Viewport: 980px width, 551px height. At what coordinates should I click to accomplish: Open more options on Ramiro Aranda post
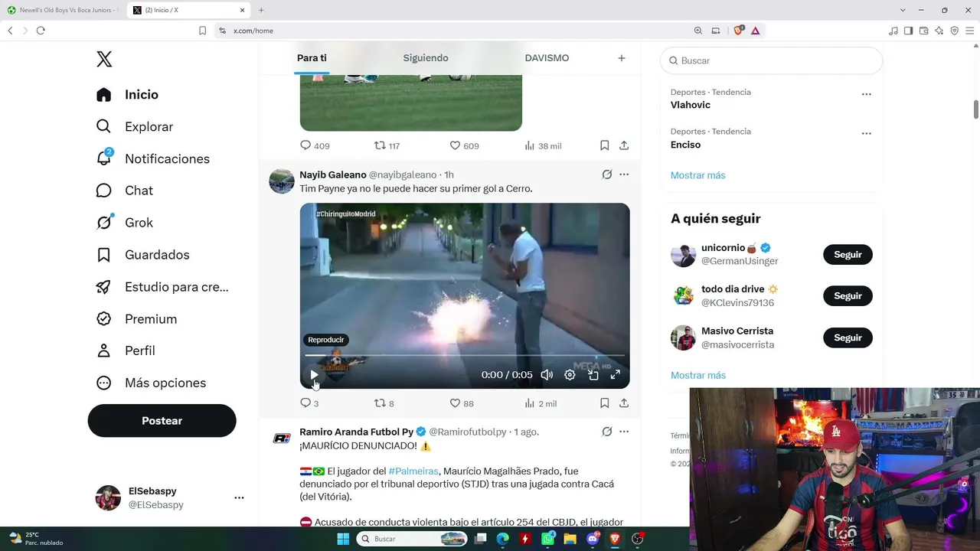pyautogui.click(x=624, y=432)
